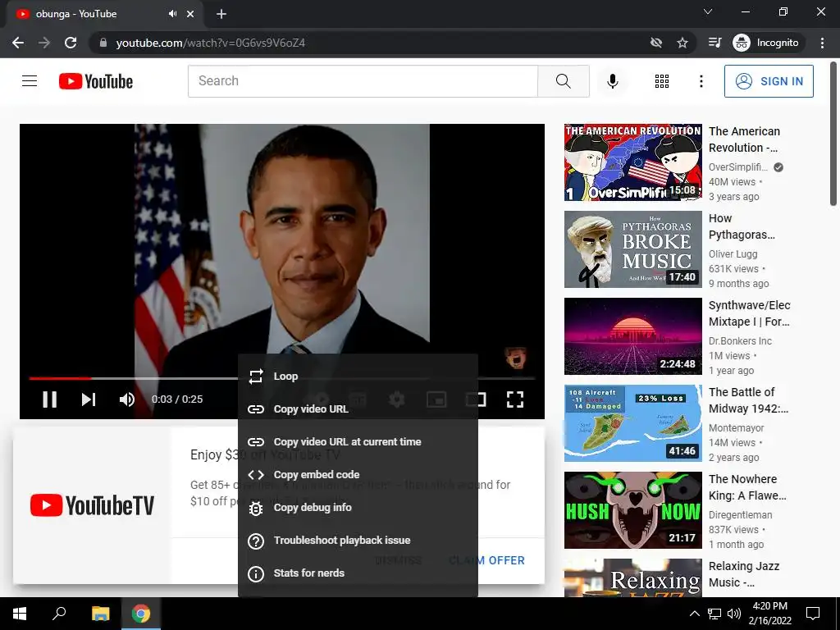
Task: Open media controls icon in Chrome toolbar
Action: coord(714,43)
